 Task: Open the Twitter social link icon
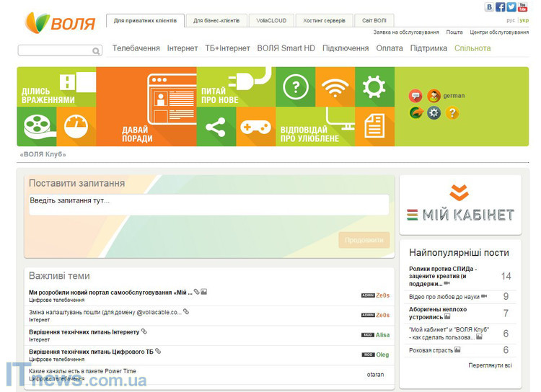click(x=511, y=7)
